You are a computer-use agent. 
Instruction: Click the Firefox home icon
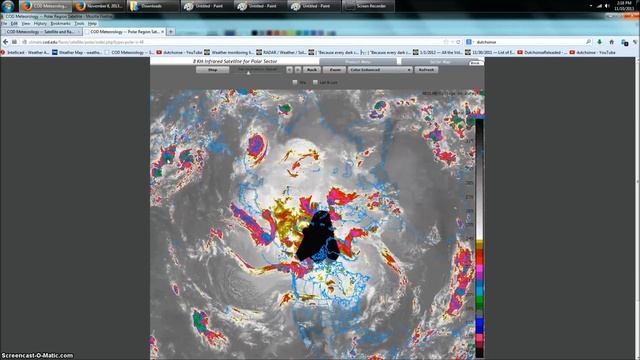611,42
